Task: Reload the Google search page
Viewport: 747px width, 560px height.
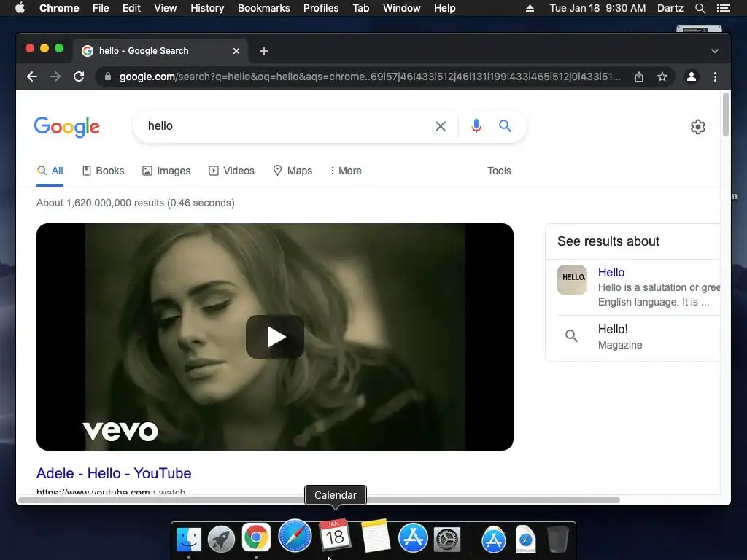Action: [79, 77]
